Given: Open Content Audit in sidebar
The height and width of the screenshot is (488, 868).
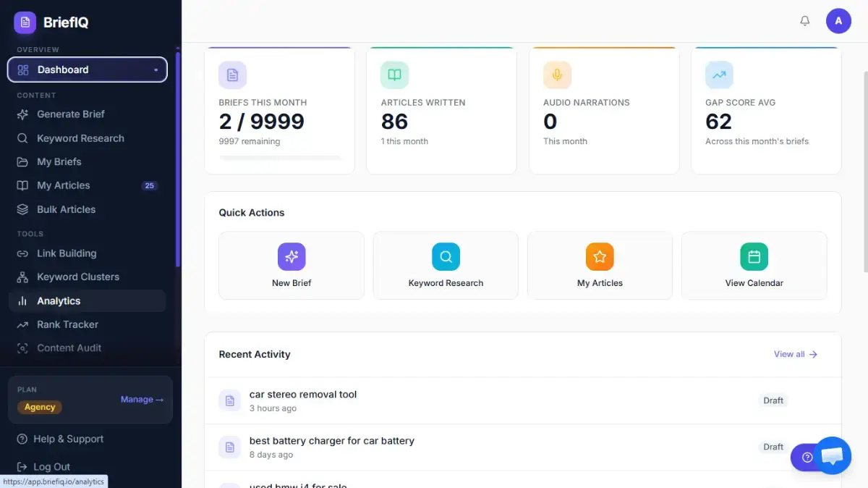Looking at the screenshot, I should [x=88, y=348].
